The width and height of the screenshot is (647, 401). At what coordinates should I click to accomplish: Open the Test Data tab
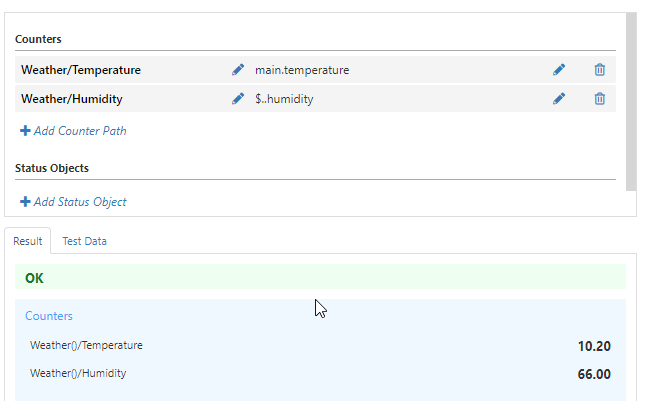(85, 241)
